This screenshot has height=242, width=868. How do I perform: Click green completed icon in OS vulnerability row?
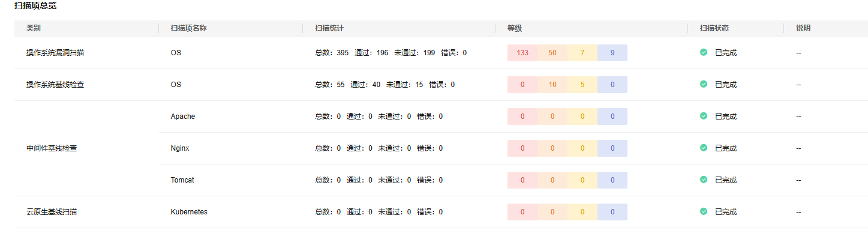point(704,52)
